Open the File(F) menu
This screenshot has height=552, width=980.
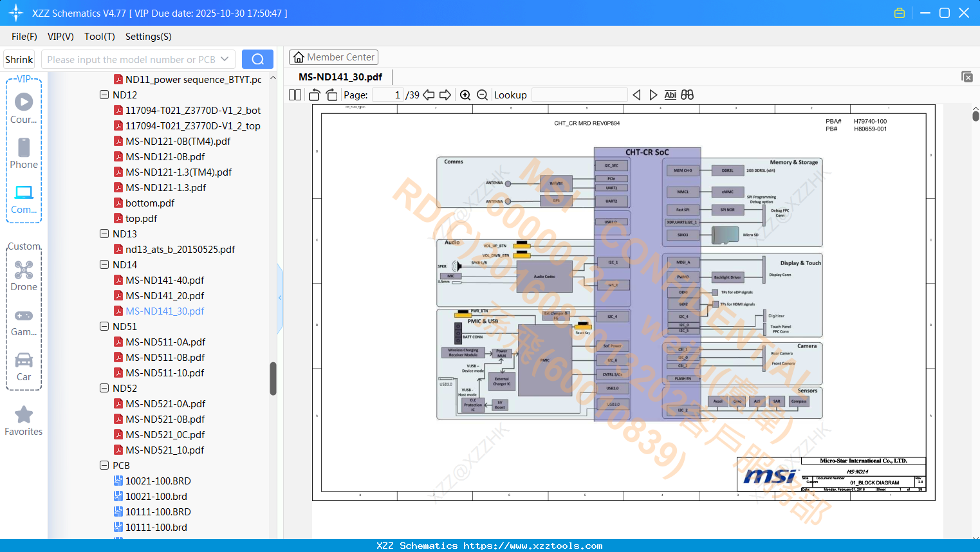pos(24,37)
